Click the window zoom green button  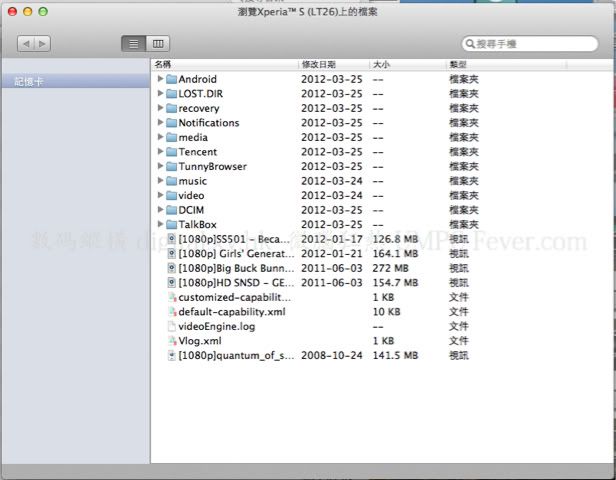(43, 11)
